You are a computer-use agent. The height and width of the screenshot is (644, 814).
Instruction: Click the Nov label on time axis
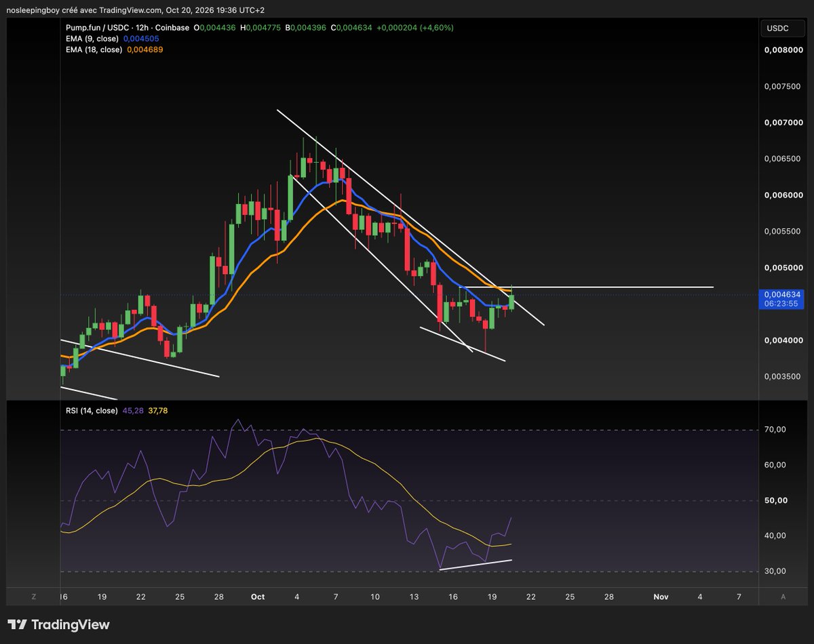click(x=661, y=597)
